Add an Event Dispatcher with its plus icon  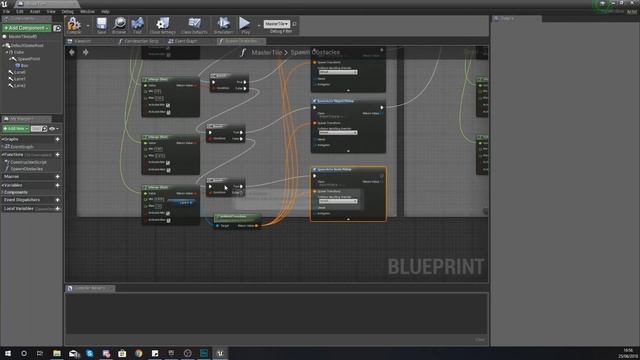click(58, 200)
